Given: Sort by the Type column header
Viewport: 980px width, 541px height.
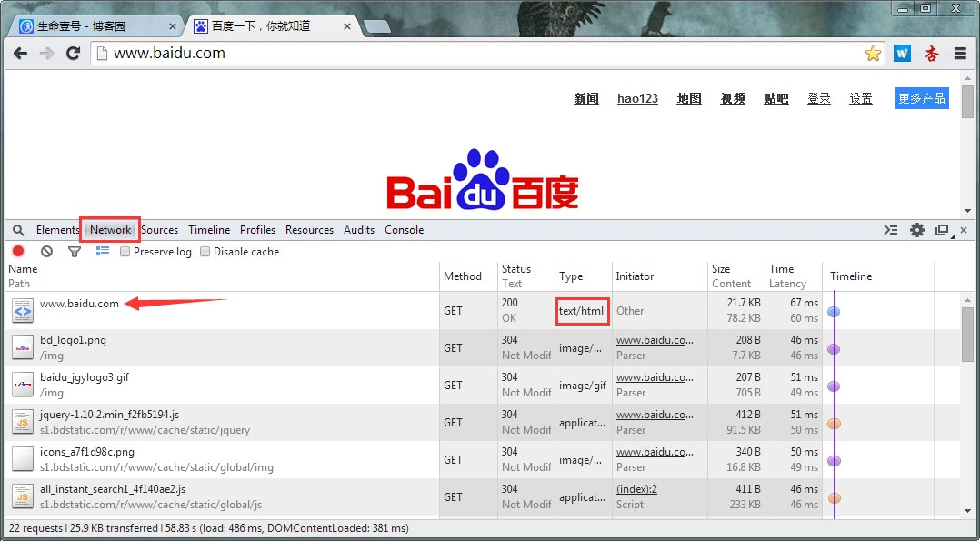Looking at the screenshot, I should 583,276.
